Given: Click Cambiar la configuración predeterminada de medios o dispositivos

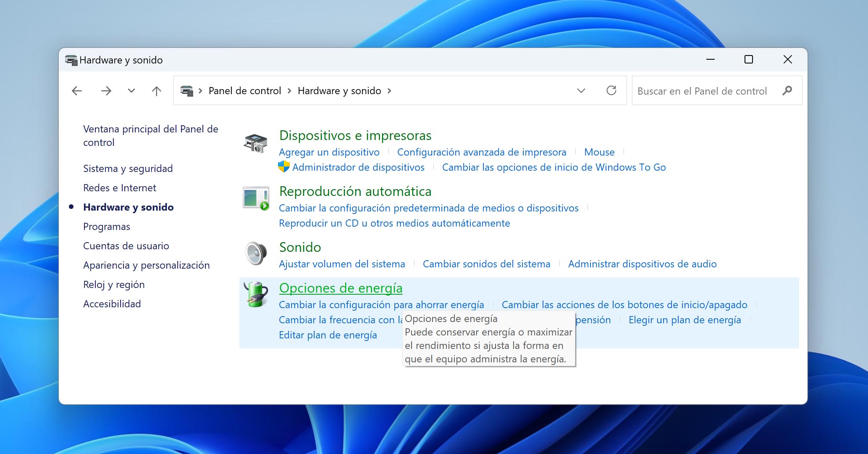Looking at the screenshot, I should (x=429, y=208).
